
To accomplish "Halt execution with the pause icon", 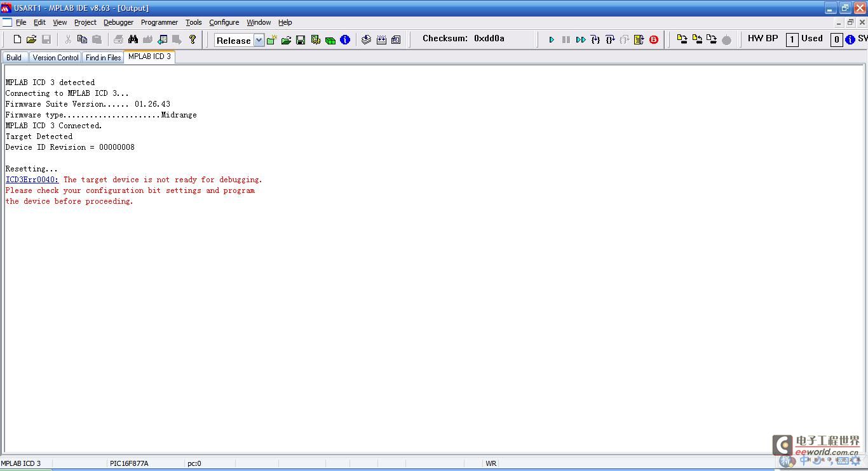I will pyautogui.click(x=566, y=39).
